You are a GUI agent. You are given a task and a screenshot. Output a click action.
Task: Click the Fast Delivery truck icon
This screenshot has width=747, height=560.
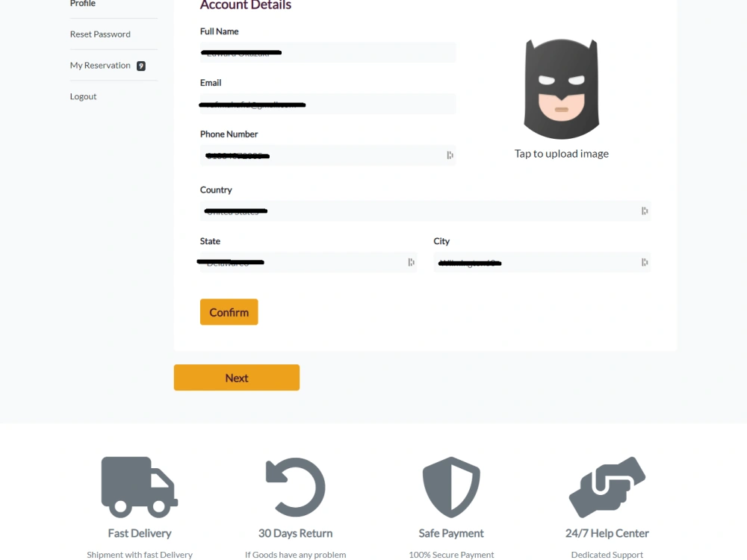click(140, 487)
